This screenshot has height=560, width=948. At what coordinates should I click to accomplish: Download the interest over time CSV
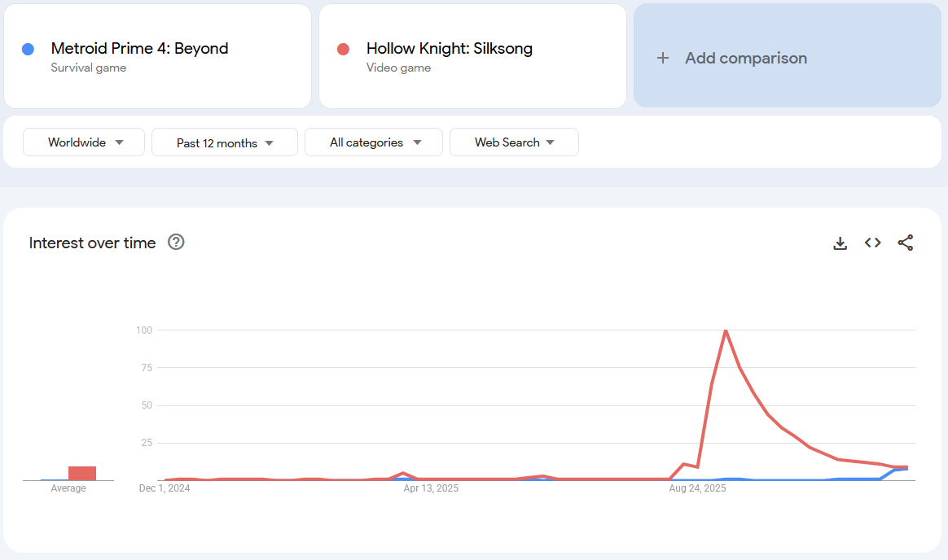click(840, 243)
